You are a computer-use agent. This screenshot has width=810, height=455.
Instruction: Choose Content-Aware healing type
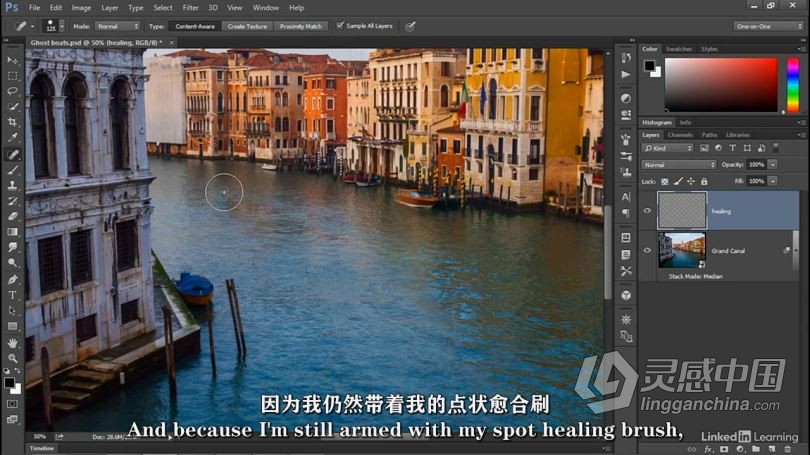coord(195,26)
